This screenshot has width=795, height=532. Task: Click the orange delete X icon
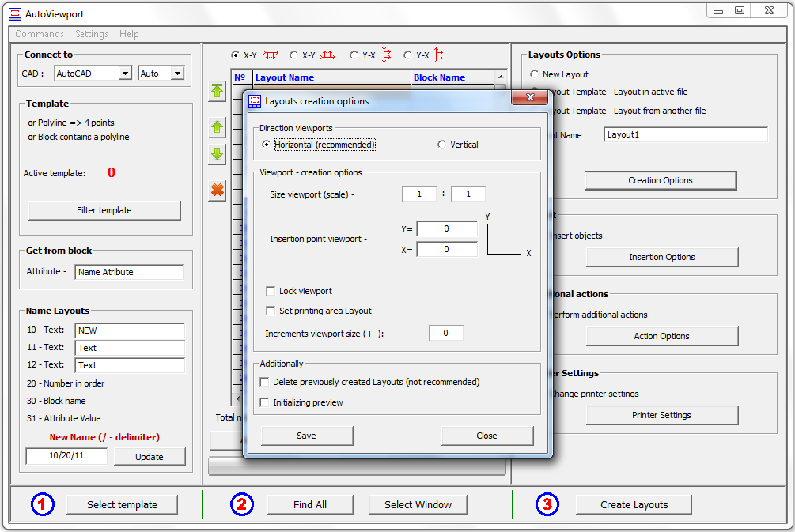tap(218, 190)
